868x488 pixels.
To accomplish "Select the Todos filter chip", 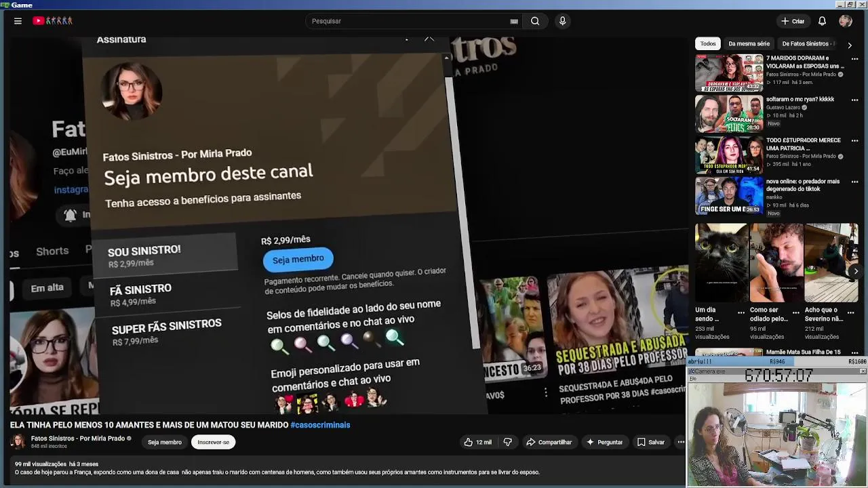I will (708, 43).
